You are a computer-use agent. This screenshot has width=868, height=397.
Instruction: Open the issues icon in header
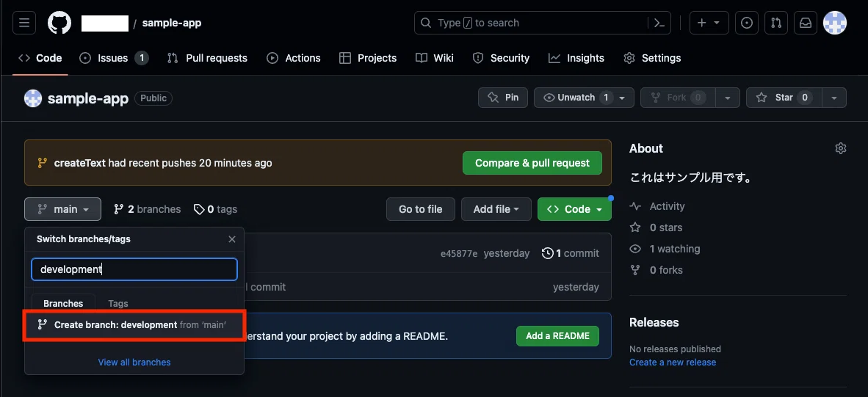point(747,23)
